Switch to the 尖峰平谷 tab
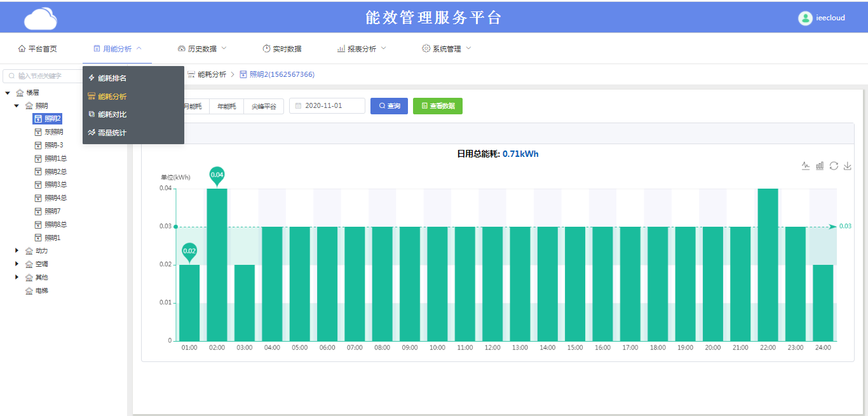This screenshot has height=416, width=868. click(264, 106)
